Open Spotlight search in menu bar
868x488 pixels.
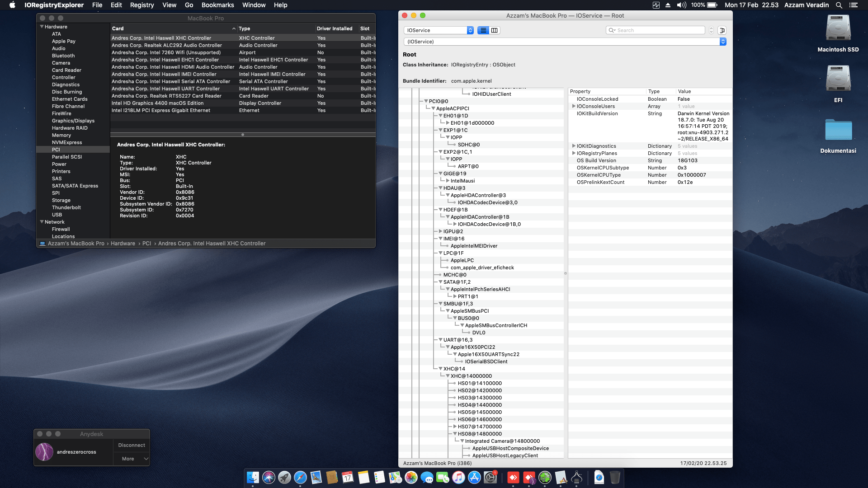pos(839,5)
